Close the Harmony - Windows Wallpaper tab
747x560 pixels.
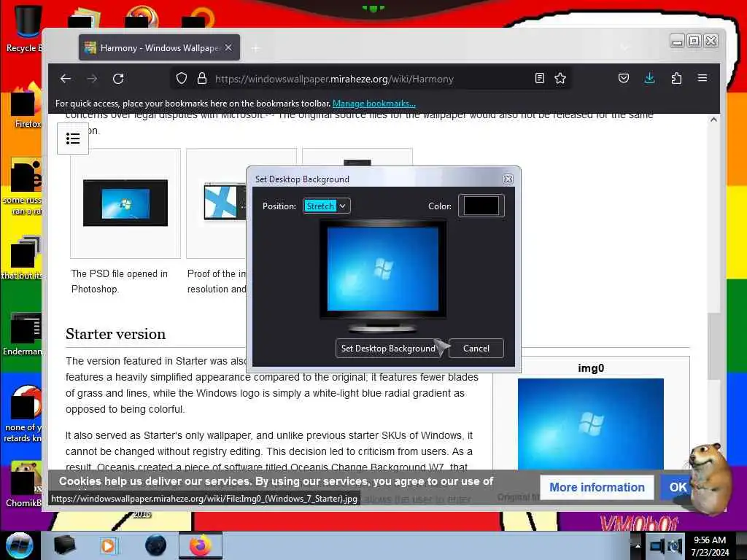point(228,47)
